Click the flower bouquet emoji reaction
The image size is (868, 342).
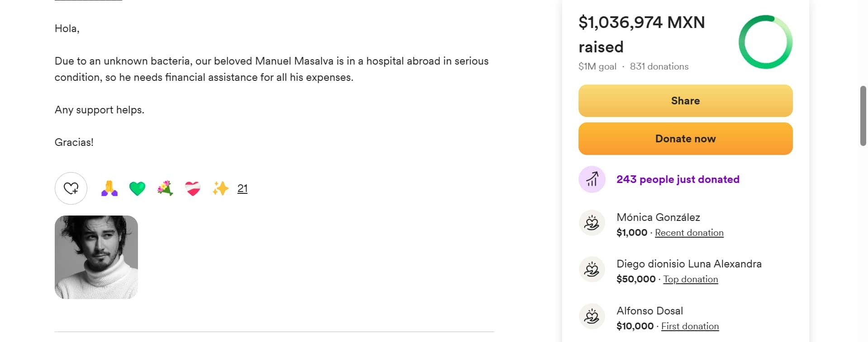165,188
